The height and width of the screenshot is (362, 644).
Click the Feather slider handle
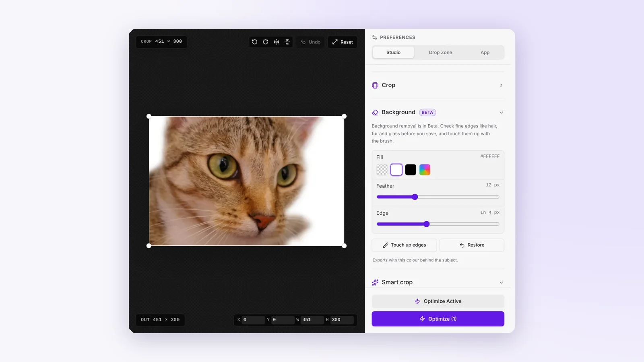click(415, 197)
